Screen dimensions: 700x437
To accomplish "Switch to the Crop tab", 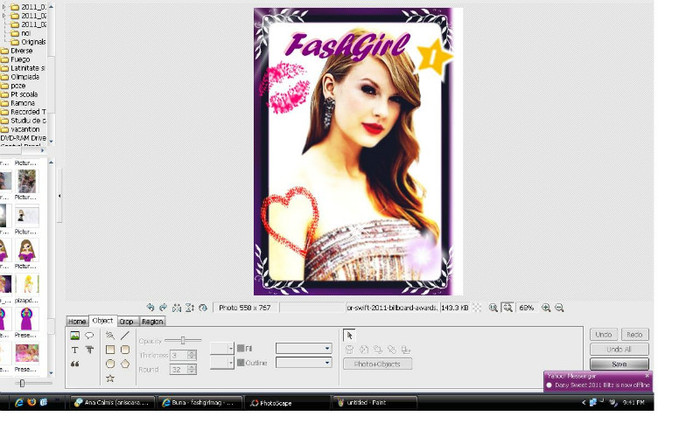I will (x=126, y=321).
